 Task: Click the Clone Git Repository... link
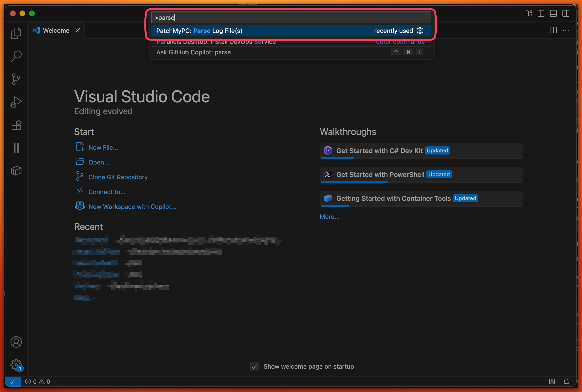(120, 177)
